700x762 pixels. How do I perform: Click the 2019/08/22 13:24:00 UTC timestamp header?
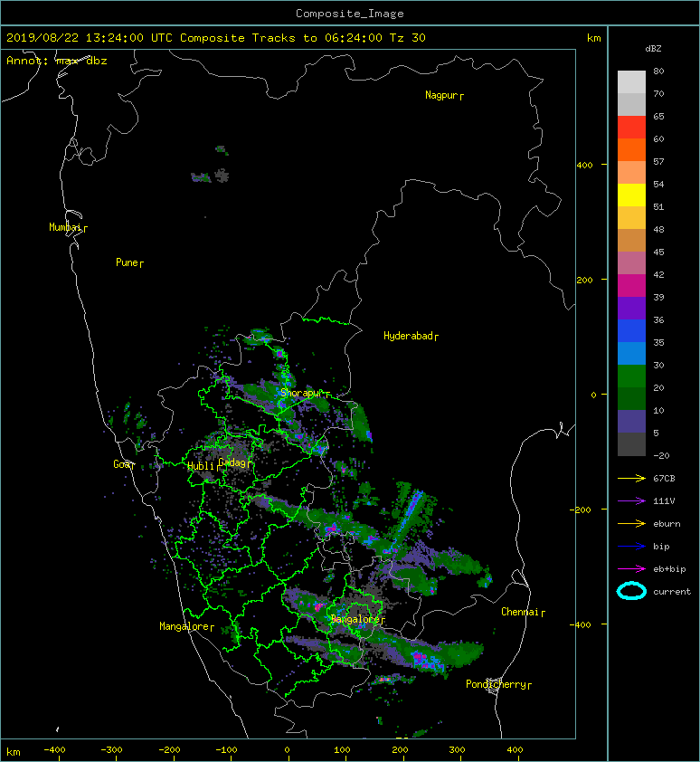point(90,38)
